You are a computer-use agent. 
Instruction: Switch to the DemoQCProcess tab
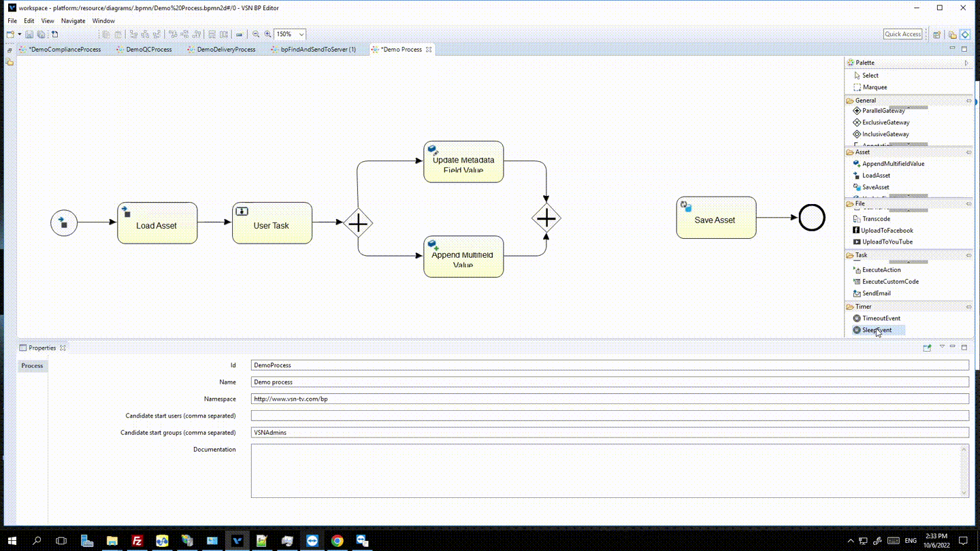point(144,50)
